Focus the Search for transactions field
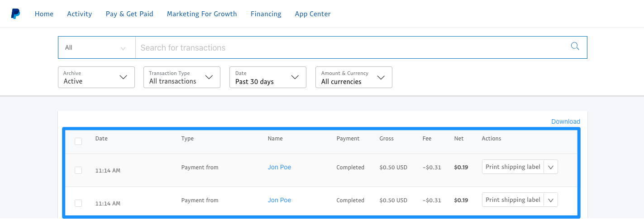The width and height of the screenshot is (644, 219). [361, 47]
